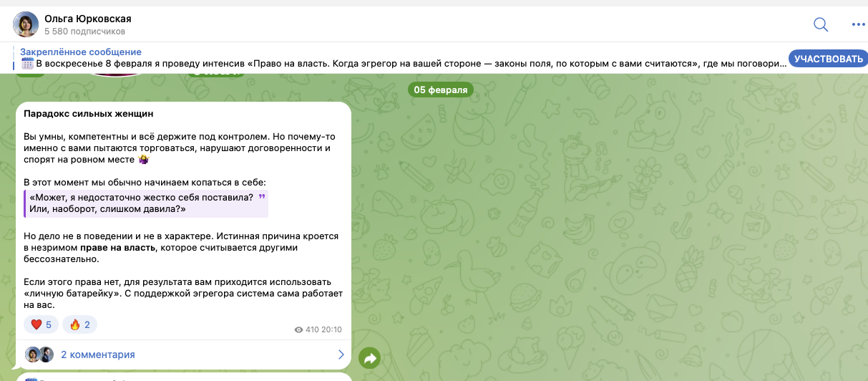868x381 pixels.
Task: Add heart reaction with count 5
Action: (41, 324)
